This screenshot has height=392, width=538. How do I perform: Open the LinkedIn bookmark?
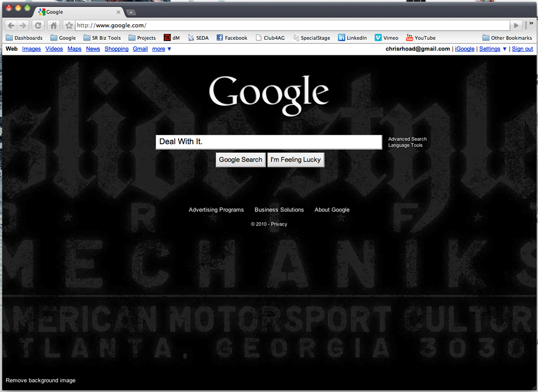[352, 38]
